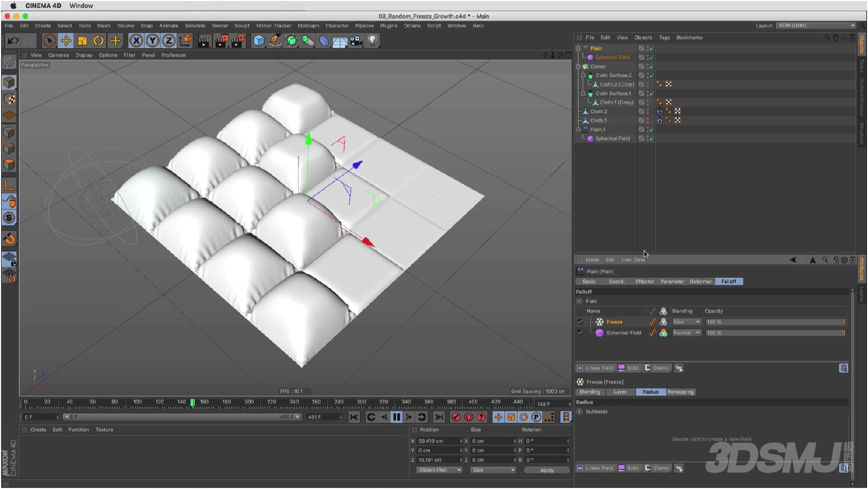Toggle the Cloner enable checkmark
The width and height of the screenshot is (868, 489).
(652, 66)
